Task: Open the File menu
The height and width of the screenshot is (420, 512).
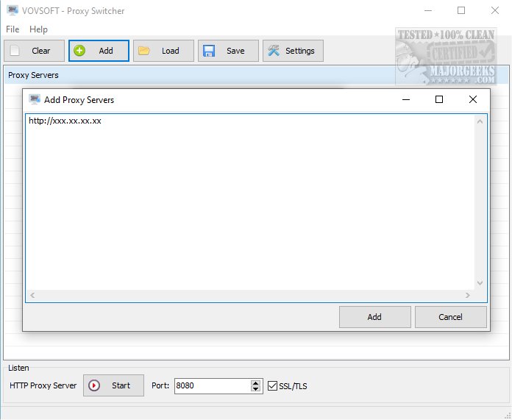Action: tap(13, 29)
